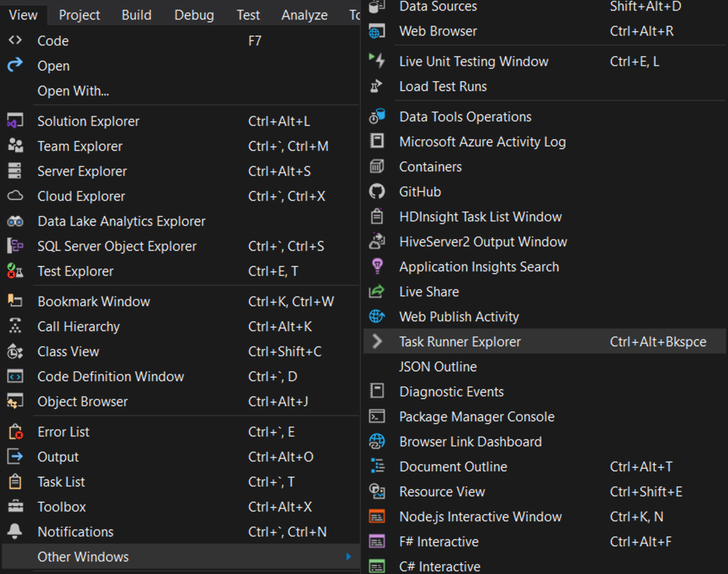
Task: Open C# Interactive window
Action: 545,565
